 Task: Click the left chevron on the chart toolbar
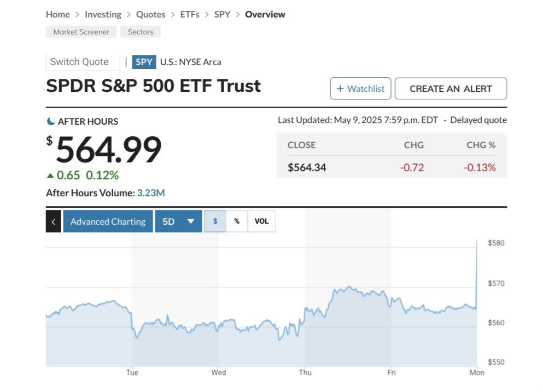point(53,221)
